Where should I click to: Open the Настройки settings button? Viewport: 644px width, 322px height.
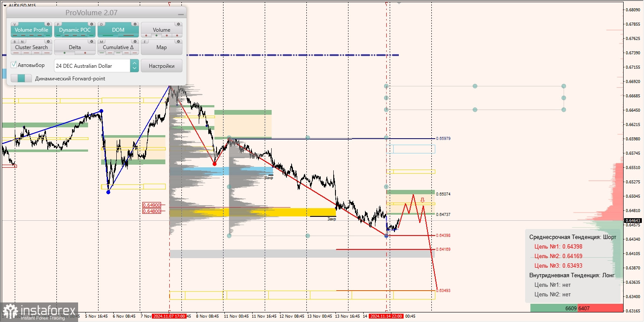click(161, 66)
